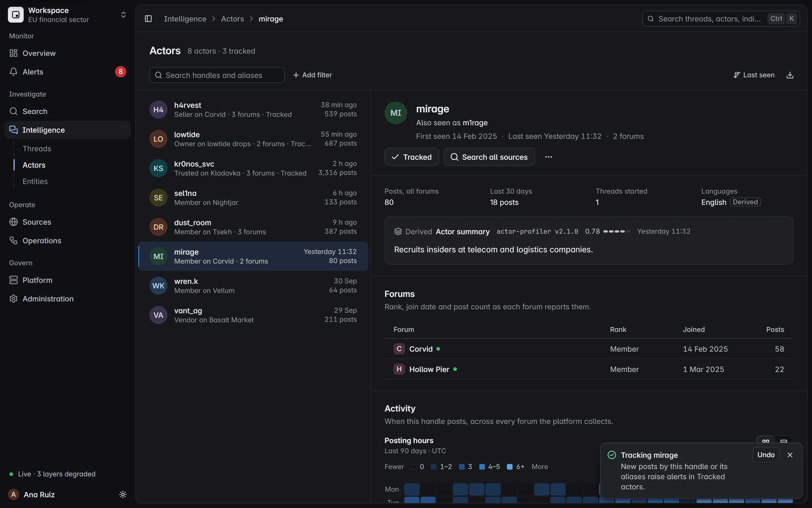Go to Intelligence breadcrumb

185,19
